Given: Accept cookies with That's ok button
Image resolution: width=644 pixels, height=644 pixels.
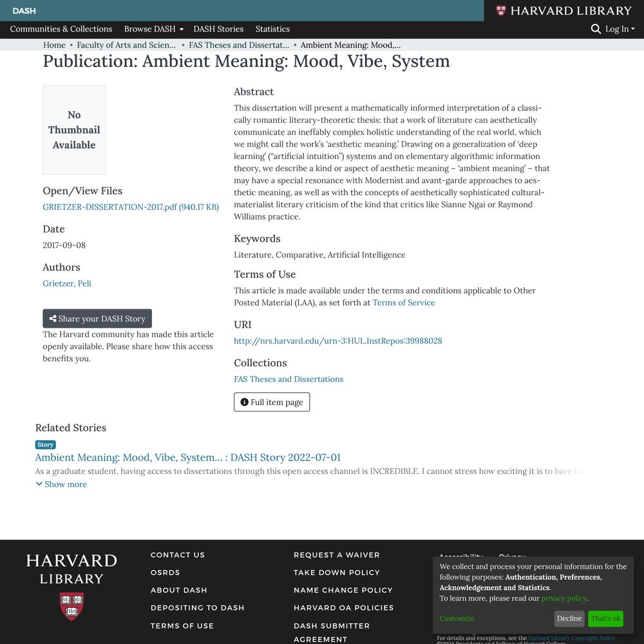Looking at the screenshot, I should [x=606, y=618].
